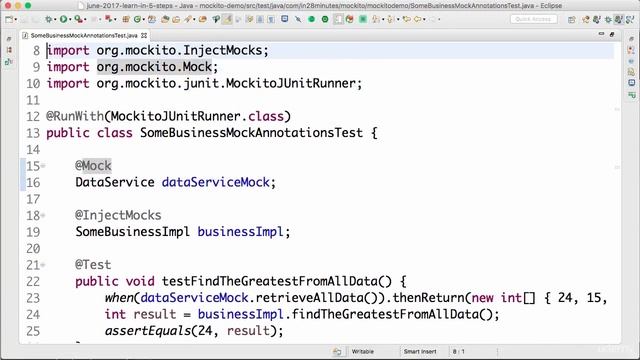Click the '8 : 1' cursor position indicator
The width and height of the screenshot is (640, 360).
coord(458,351)
